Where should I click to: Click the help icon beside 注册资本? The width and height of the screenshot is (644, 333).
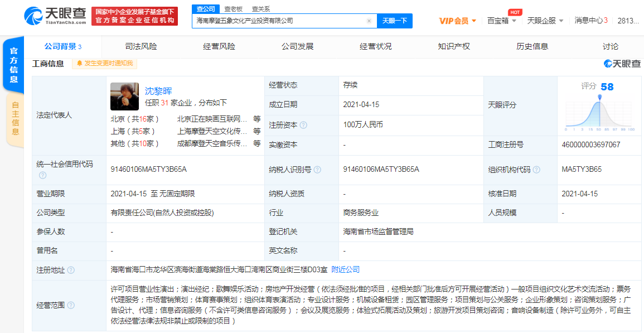[x=303, y=125]
